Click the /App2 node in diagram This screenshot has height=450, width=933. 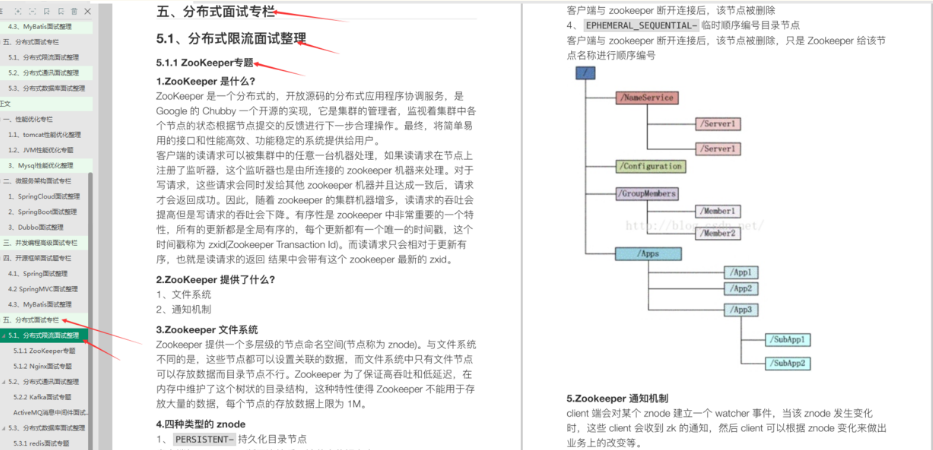(741, 289)
